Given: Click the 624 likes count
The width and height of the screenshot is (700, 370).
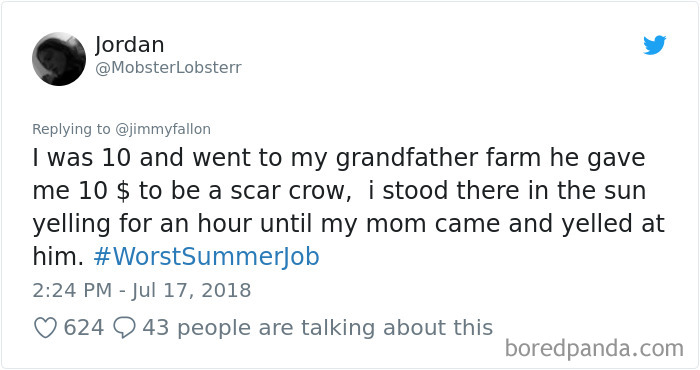Looking at the screenshot, I should pyautogui.click(x=84, y=328).
